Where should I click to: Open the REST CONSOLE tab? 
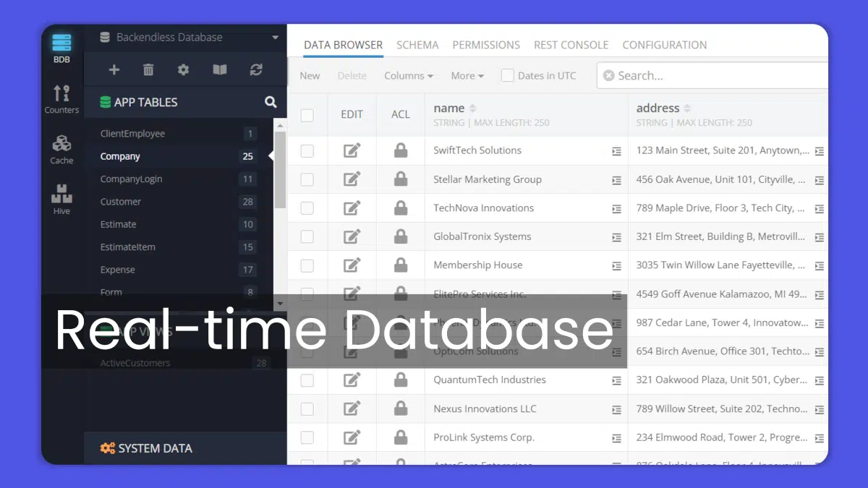point(571,45)
